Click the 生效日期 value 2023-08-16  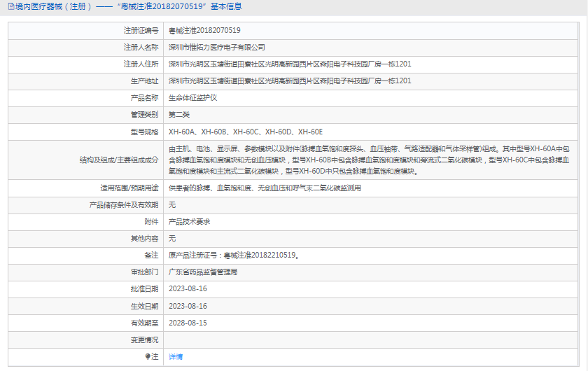coord(188,306)
